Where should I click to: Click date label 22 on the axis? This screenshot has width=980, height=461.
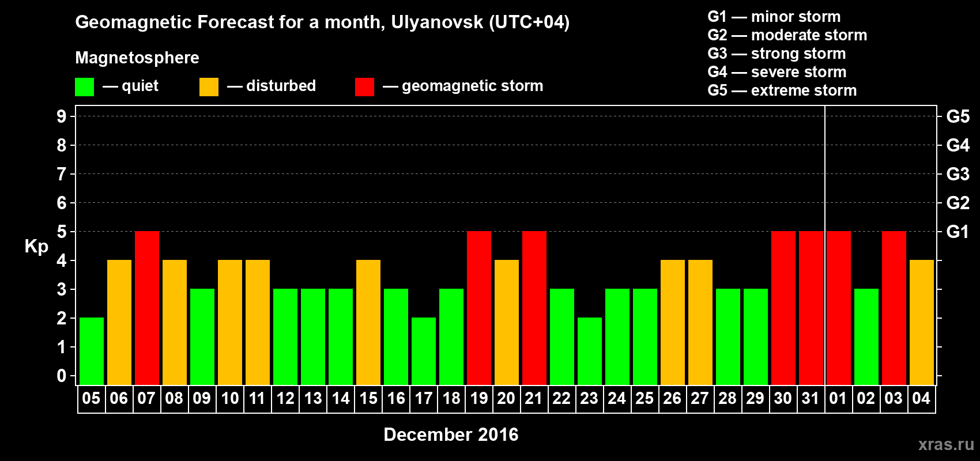coord(561,398)
